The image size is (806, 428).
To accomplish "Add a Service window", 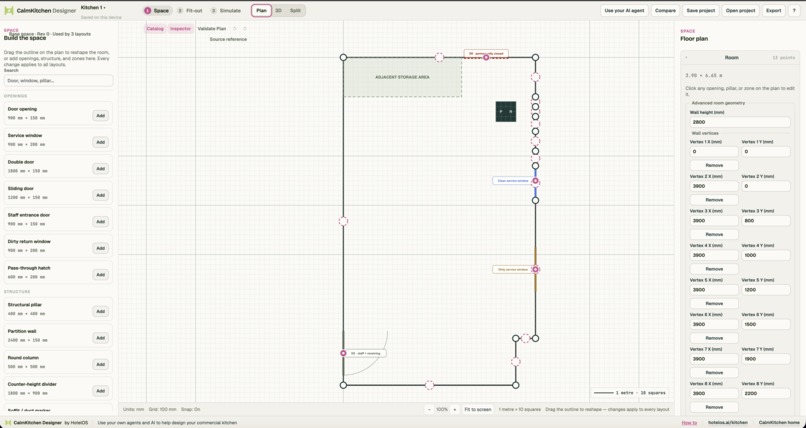I will (100, 142).
